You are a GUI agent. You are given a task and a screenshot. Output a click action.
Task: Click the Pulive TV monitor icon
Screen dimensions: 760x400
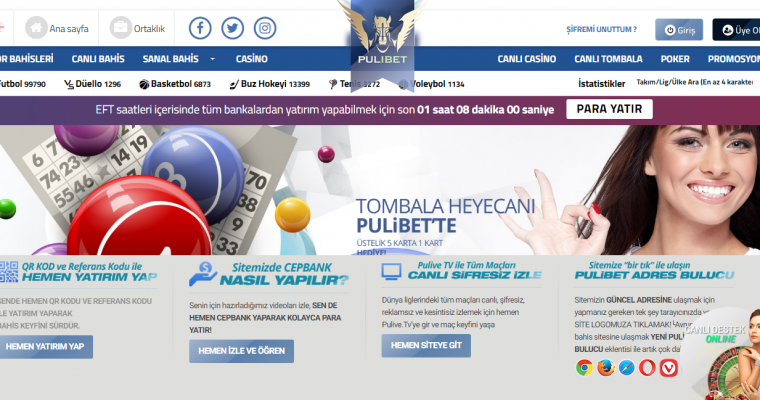(x=391, y=272)
